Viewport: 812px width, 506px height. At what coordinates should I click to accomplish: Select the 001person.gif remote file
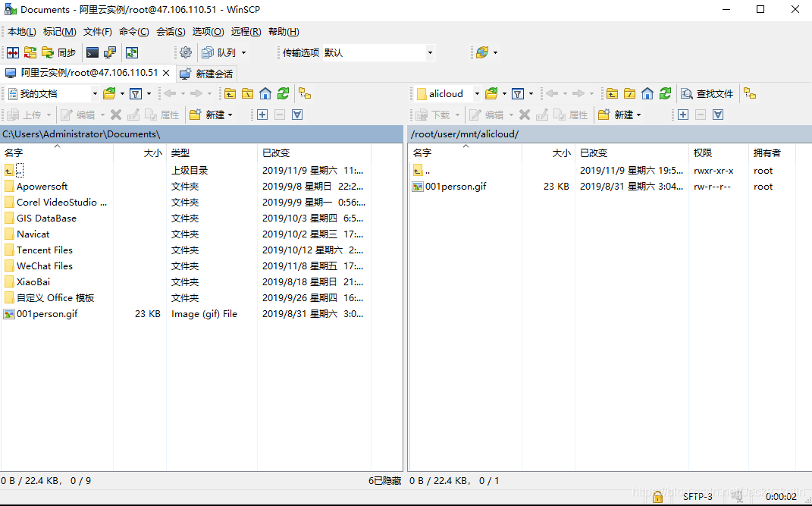pyautogui.click(x=455, y=186)
